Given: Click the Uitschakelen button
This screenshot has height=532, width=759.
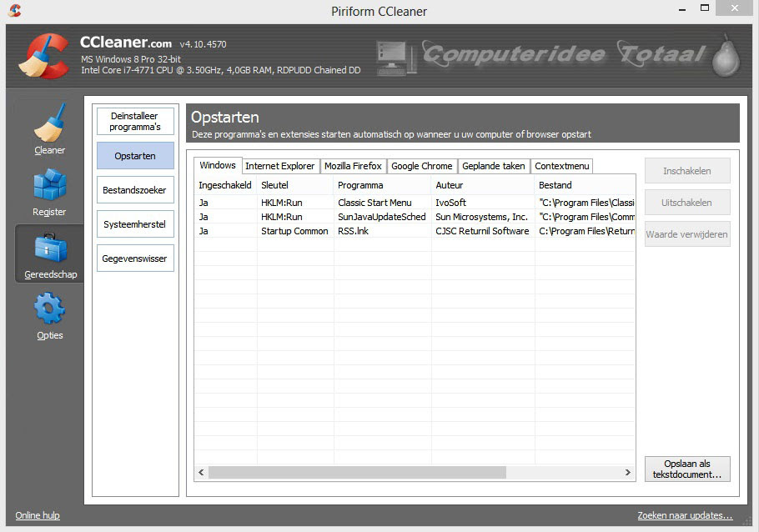Looking at the screenshot, I should (687, 203).
